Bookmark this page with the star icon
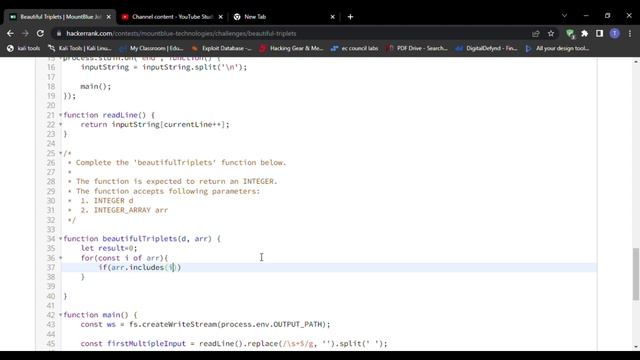 coord(551,33)
